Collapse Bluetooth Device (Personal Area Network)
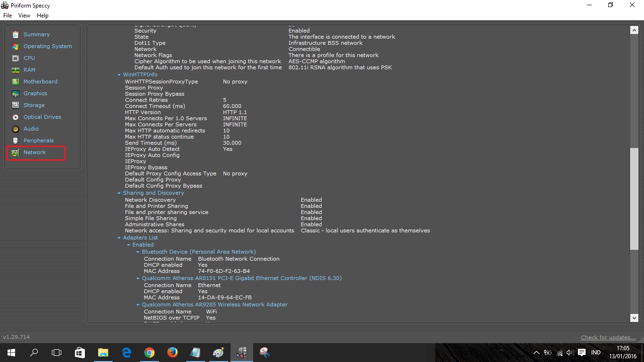 tap(138, 252)
